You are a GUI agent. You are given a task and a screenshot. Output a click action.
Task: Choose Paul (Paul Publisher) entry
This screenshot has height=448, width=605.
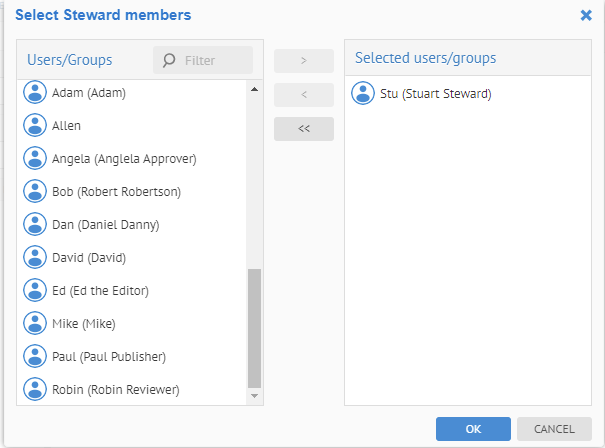point(109,356)
